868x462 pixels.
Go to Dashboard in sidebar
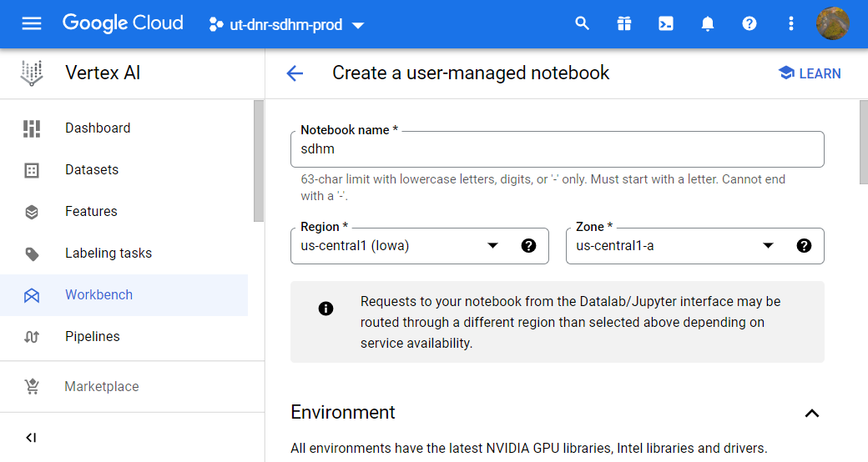pyautogui.click(x=98, y=128)
